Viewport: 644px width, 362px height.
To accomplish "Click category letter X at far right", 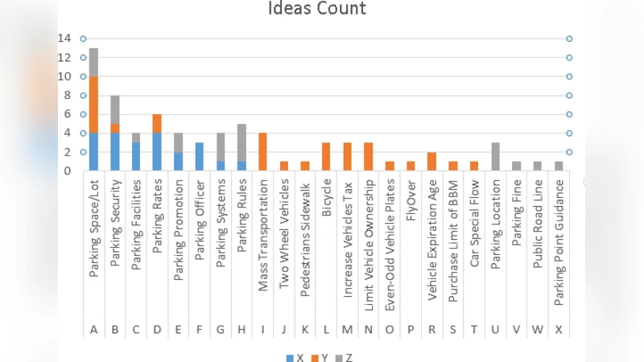I will 559,330.
